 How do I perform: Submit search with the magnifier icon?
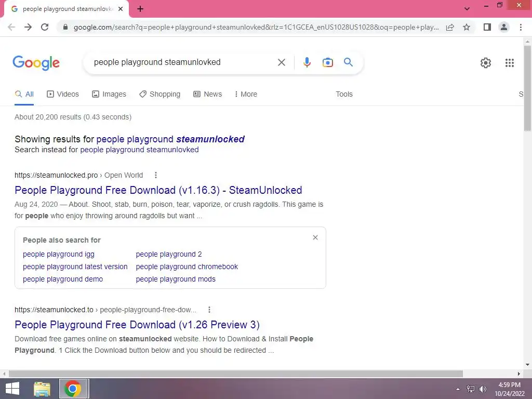348,62
